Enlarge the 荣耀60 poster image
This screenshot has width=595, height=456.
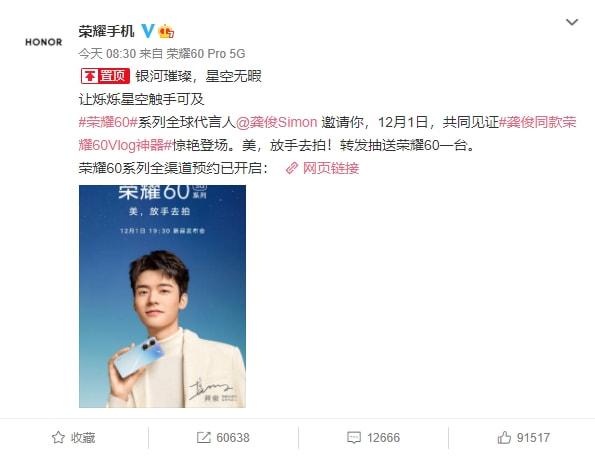(x=162, y=296)
